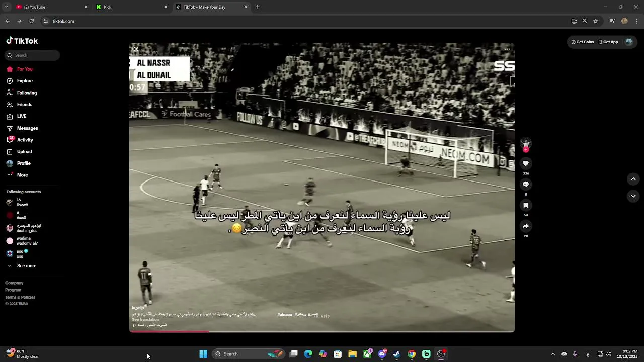
Task: Bookmark this page with the star icon
Action: coord(596,21)
